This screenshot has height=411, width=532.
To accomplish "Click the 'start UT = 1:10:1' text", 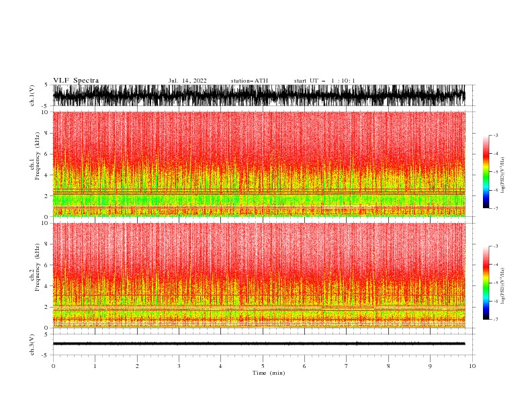I will 324,81.
